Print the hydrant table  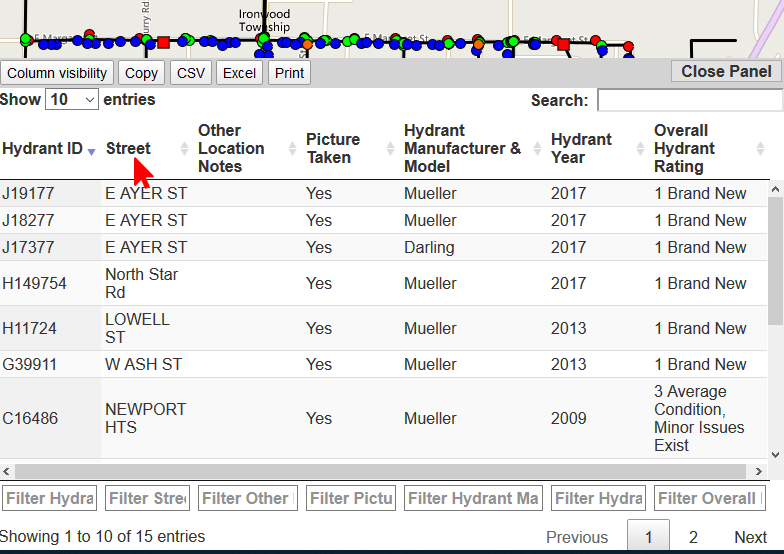tap(289, 73)
